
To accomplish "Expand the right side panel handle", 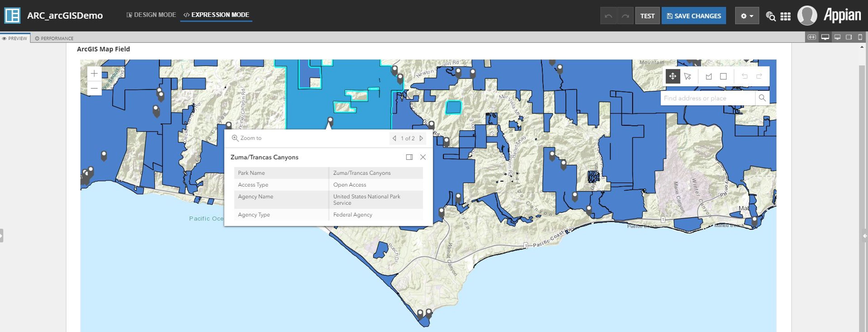I will (x=865, y=236).
